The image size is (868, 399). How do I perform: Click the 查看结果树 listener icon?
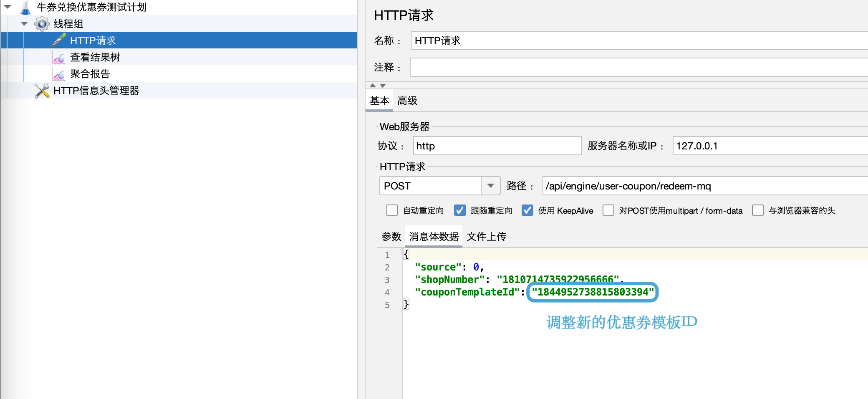[58, 58]
